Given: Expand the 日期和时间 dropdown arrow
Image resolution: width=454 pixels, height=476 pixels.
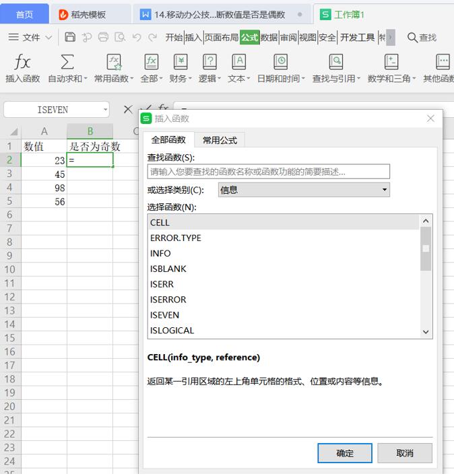Looking at the screenshot, I should click(x=303, y=78).
